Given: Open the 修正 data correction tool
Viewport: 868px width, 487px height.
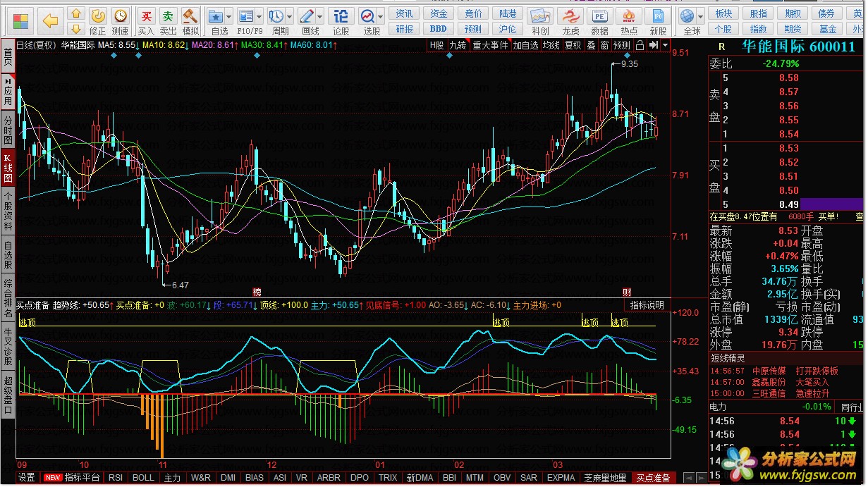Looking at the screenshot, I should pos(98,21).
